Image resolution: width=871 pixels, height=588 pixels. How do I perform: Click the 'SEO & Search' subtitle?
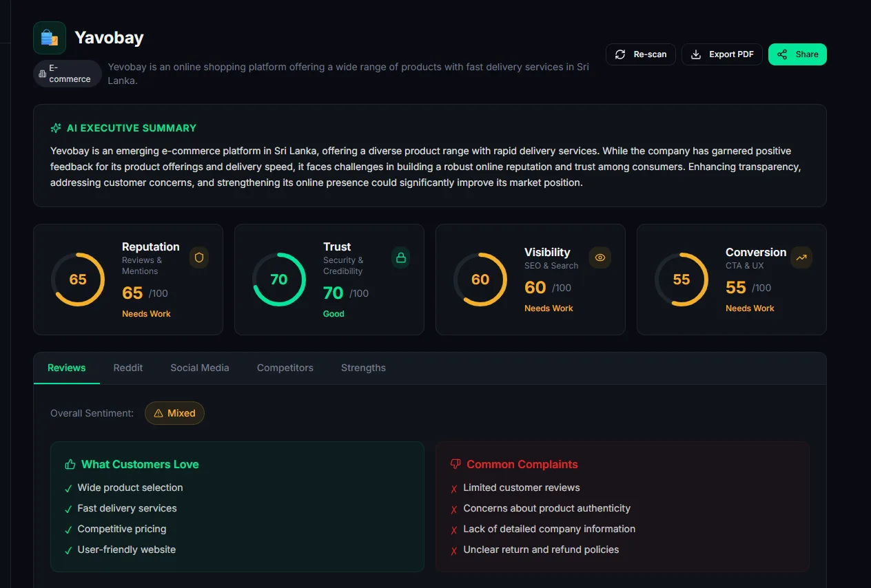(551, 266)
